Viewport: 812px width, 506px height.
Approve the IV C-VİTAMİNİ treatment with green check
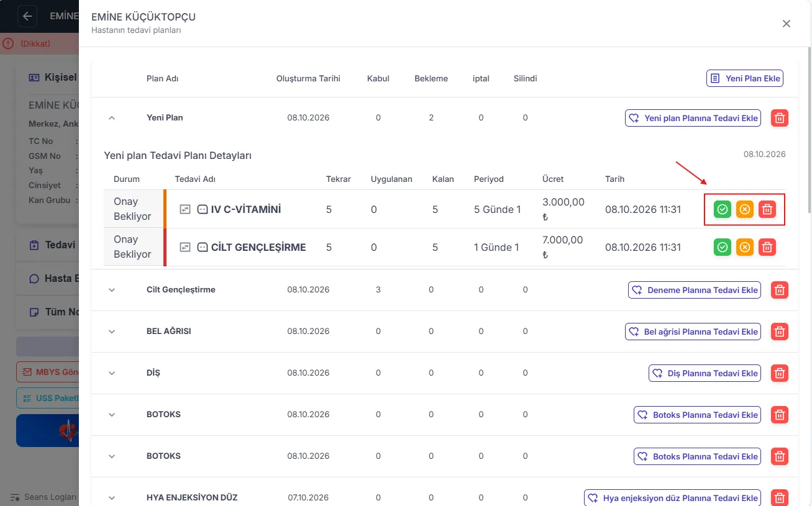click(722, 209)
